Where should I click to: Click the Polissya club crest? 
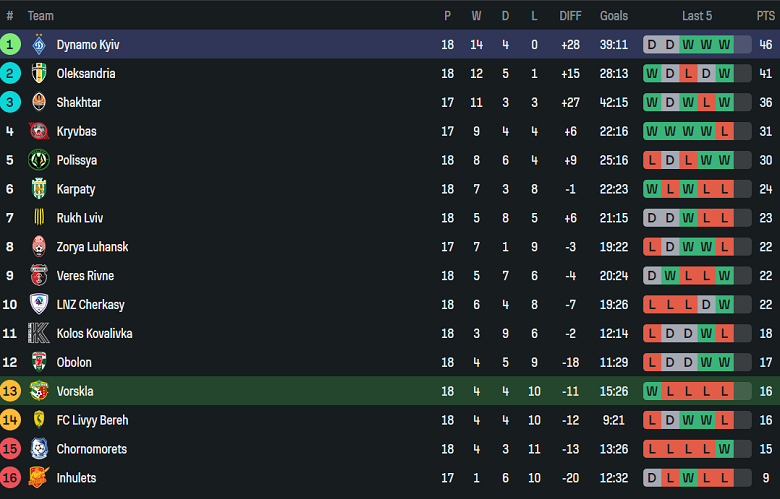[x=39, y=161]
